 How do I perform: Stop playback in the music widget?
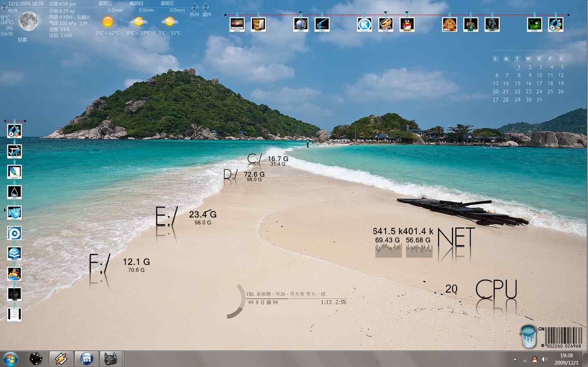pos(269,302)
